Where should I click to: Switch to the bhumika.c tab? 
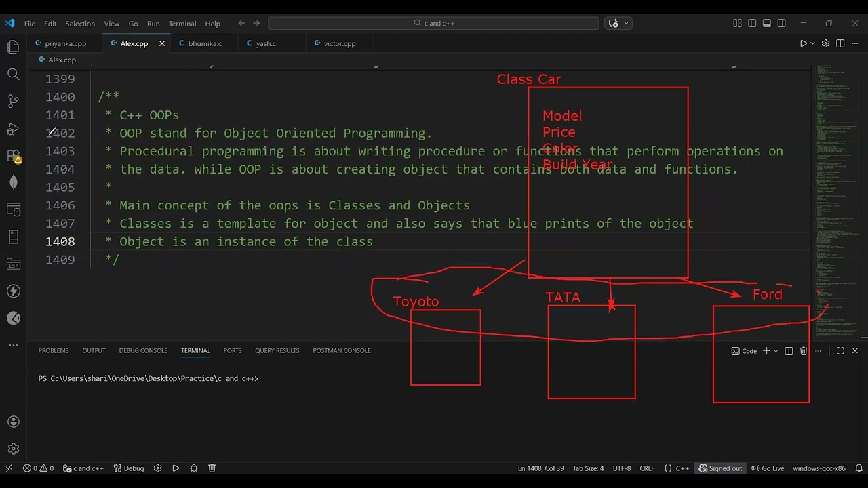click(x=205, y=43)
